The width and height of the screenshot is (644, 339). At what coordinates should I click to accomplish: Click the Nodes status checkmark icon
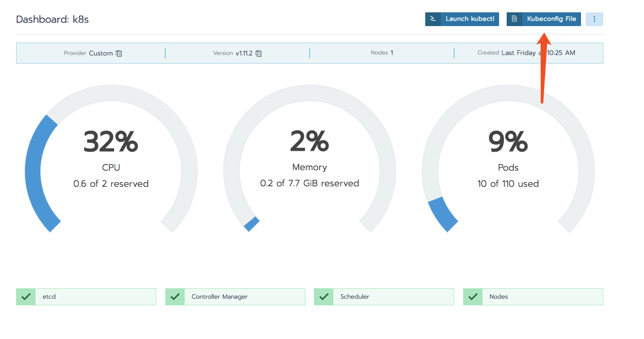tap(473, 297)
